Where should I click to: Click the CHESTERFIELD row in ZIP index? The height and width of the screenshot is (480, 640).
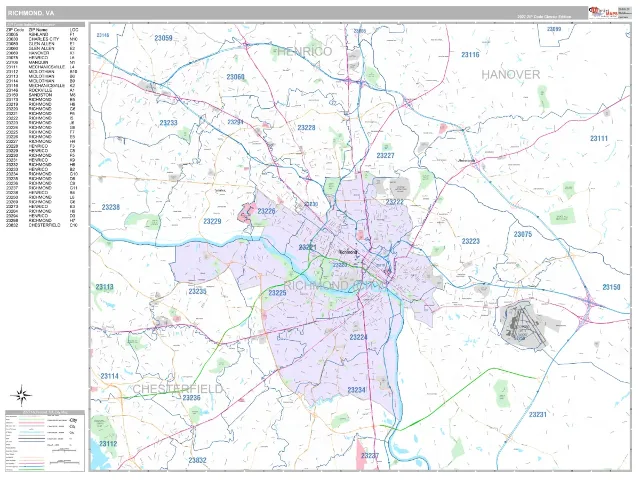pyautogui.click(x=42, y=225)
